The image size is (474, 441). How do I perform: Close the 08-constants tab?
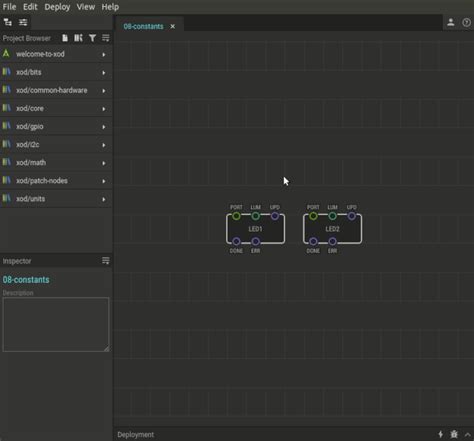point(173,26)
